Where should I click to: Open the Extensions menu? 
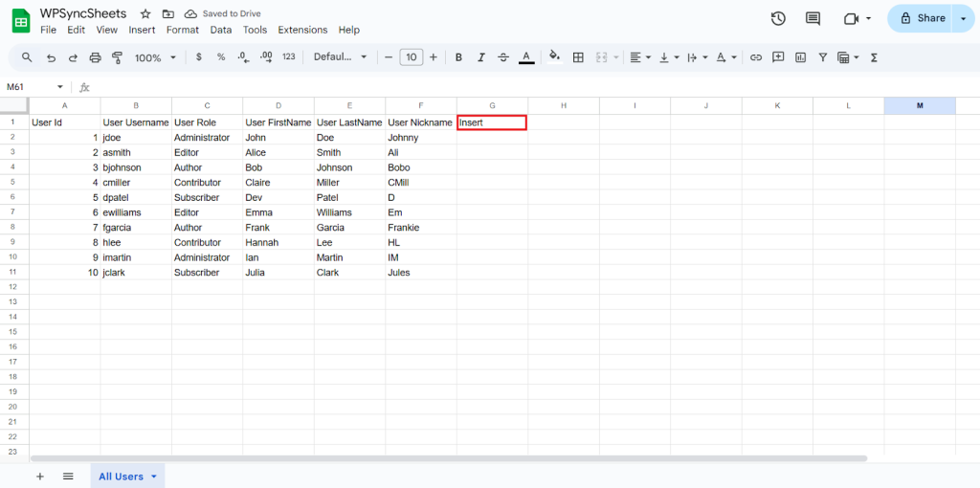[302, 30]
